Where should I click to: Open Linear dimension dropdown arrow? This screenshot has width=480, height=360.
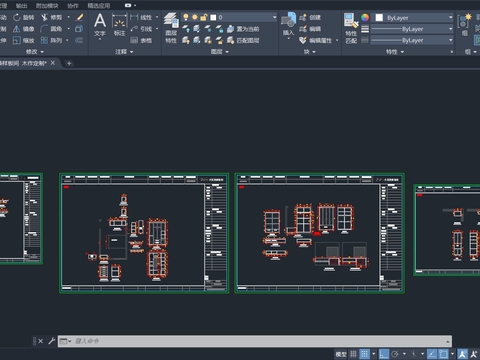click(x=157, y=17)
